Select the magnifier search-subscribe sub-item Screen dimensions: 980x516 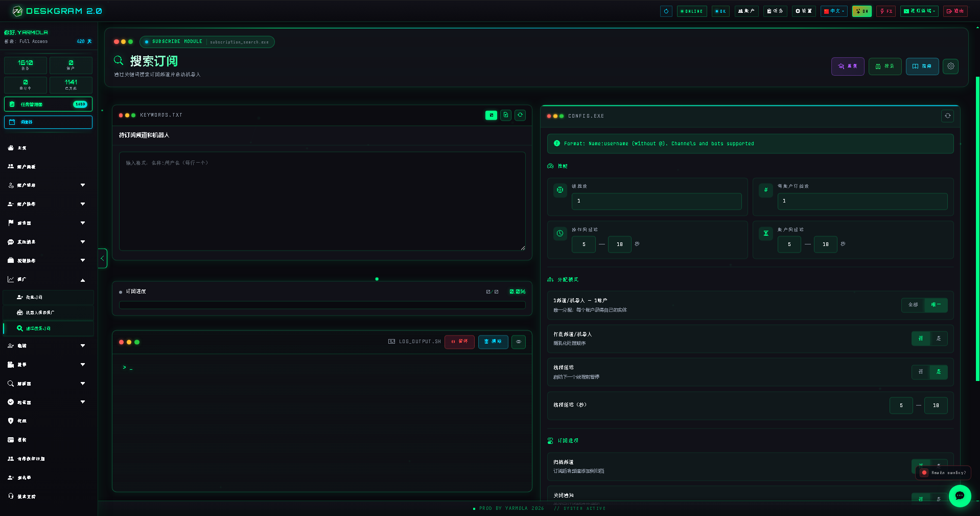(49, 328)
